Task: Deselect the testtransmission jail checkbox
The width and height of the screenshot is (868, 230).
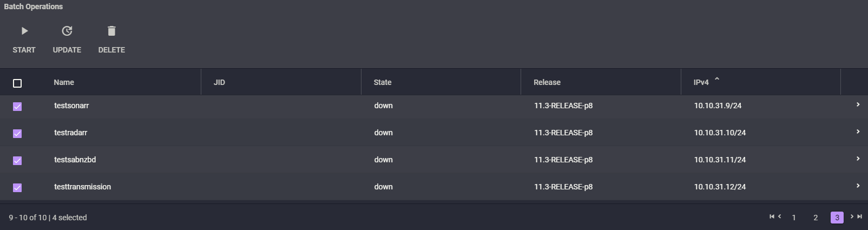Action: tap(17, 188)
